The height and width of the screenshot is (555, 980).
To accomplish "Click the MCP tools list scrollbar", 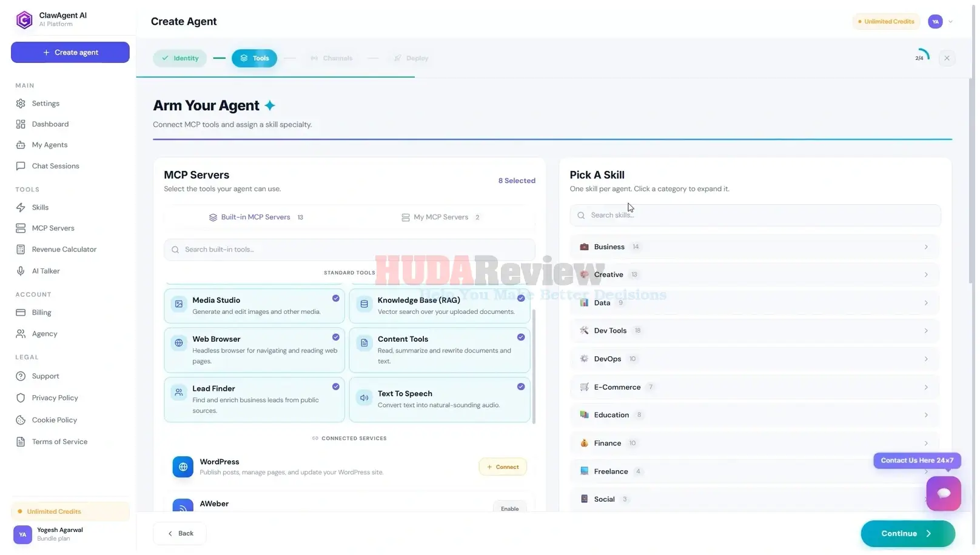I will 534,367.
